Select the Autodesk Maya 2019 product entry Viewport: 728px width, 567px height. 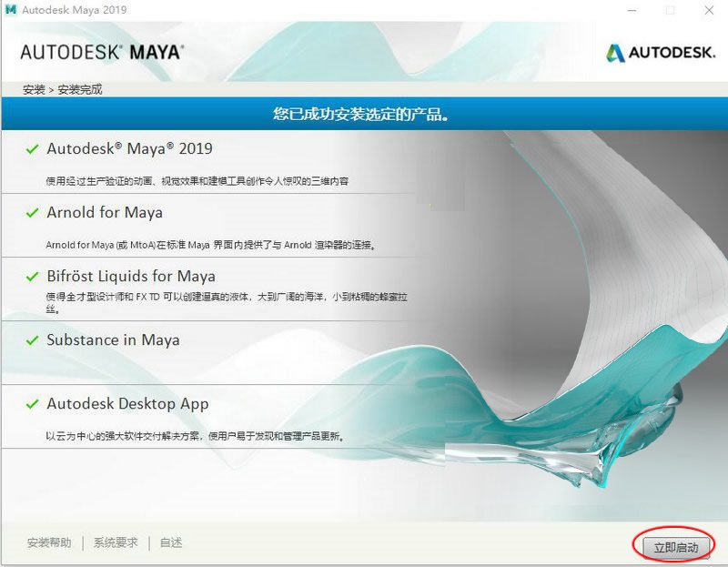point(130,147)
